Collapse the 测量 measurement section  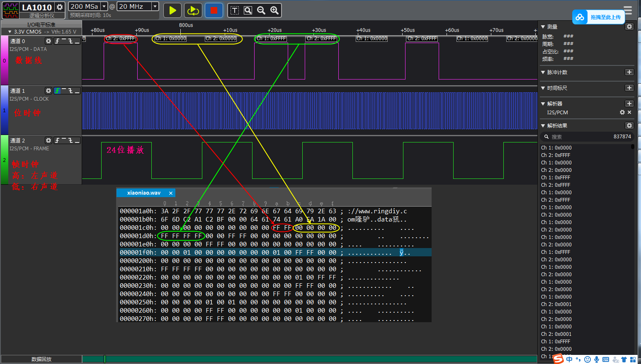coord(543,27)
